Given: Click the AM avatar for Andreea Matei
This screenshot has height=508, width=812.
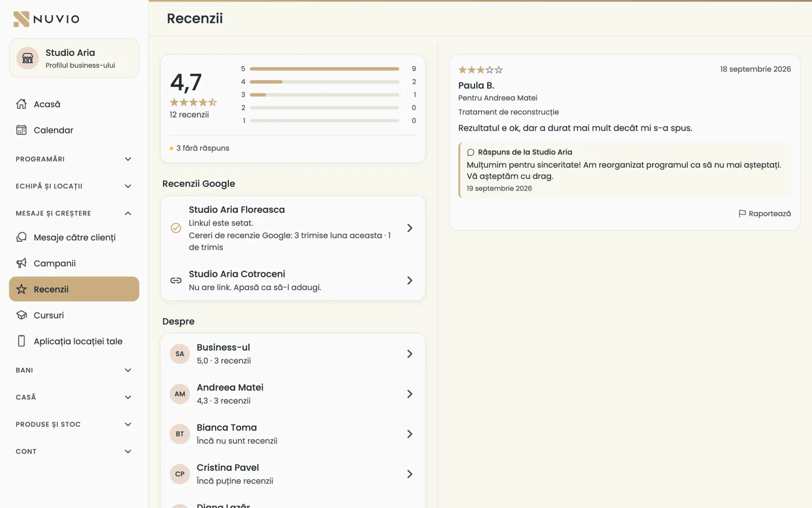Looking at the screenshot, I should [x=180, y=394].
